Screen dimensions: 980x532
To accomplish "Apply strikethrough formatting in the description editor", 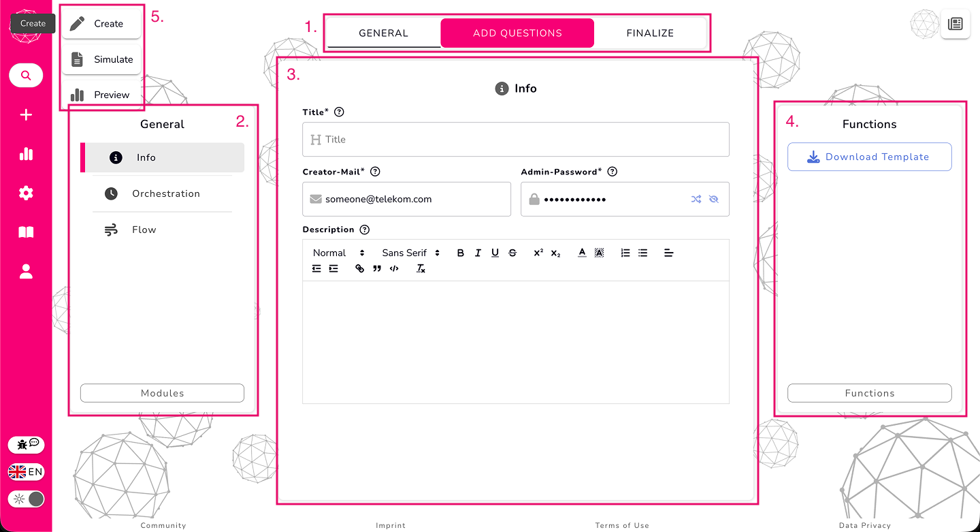I will point(512,252).
